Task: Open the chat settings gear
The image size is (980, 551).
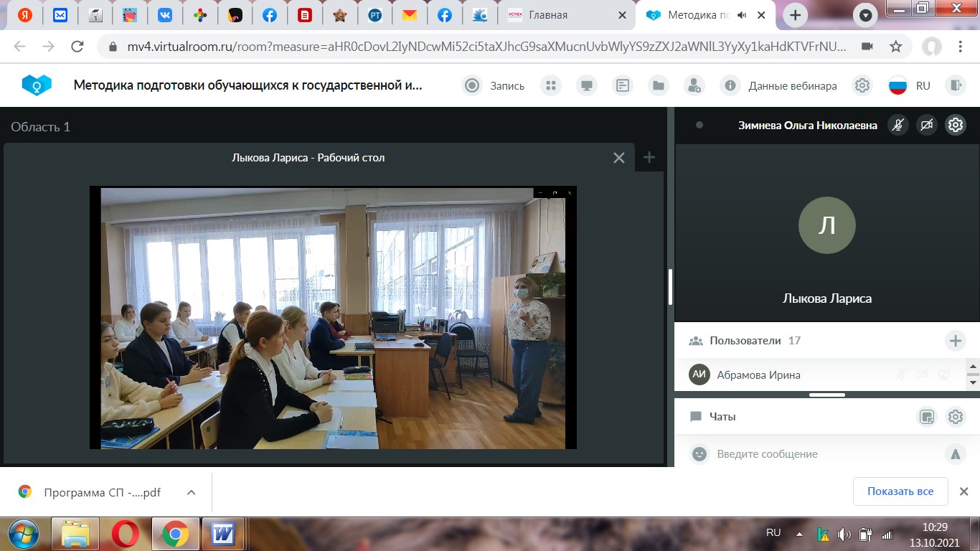Action: (955, 417)
